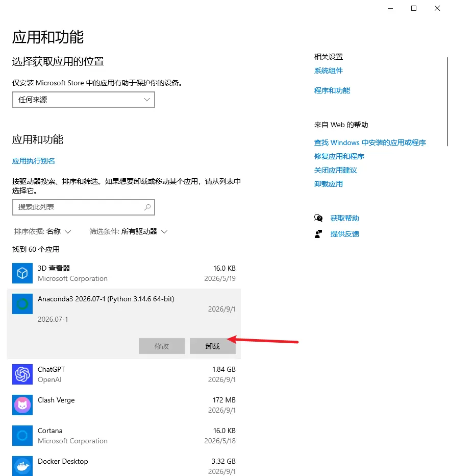This screenshot has height=476, width=449.
Task: Open the 排序依据: 名称 sort dropdown
Action: coord(42,232)
